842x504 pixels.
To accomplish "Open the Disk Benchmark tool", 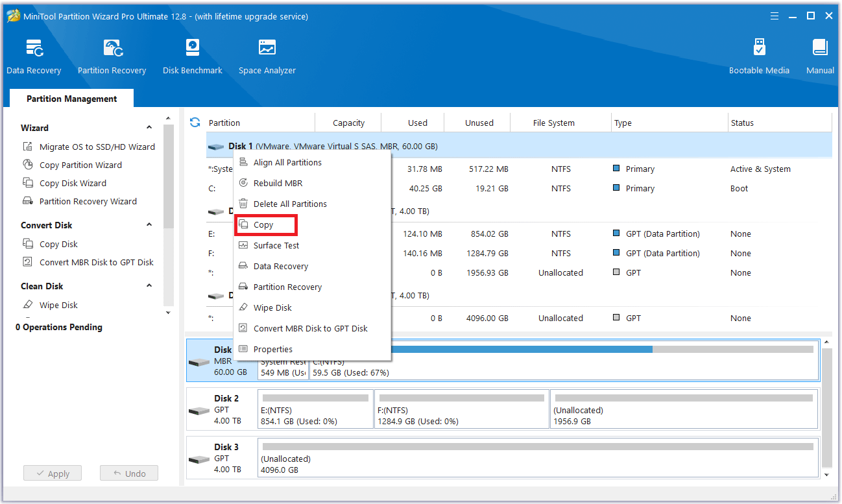I will click(192, 57).
